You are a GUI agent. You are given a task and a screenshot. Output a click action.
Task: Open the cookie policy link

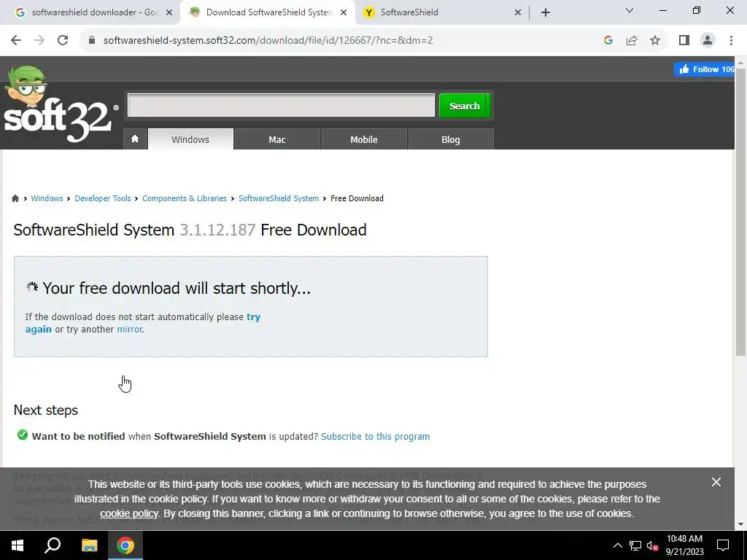click(129, 513)
